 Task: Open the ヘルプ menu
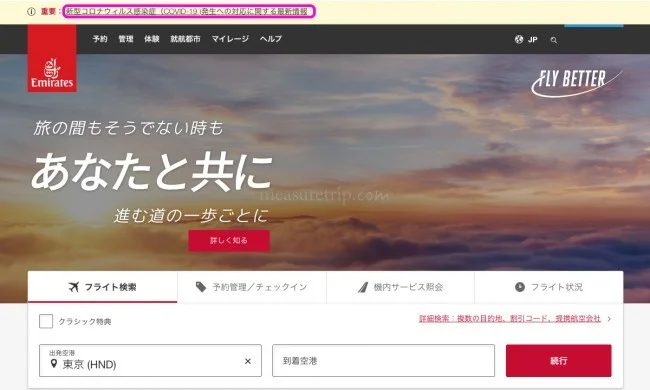[271, 39]
